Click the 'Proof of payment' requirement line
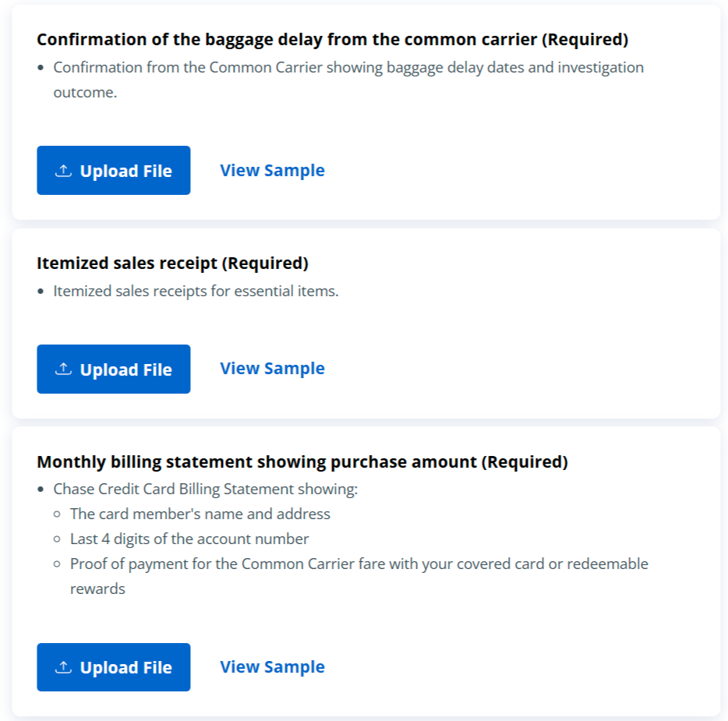Image resolution: width=728 pixels, height=721 pixels. [x=359, y=564]
